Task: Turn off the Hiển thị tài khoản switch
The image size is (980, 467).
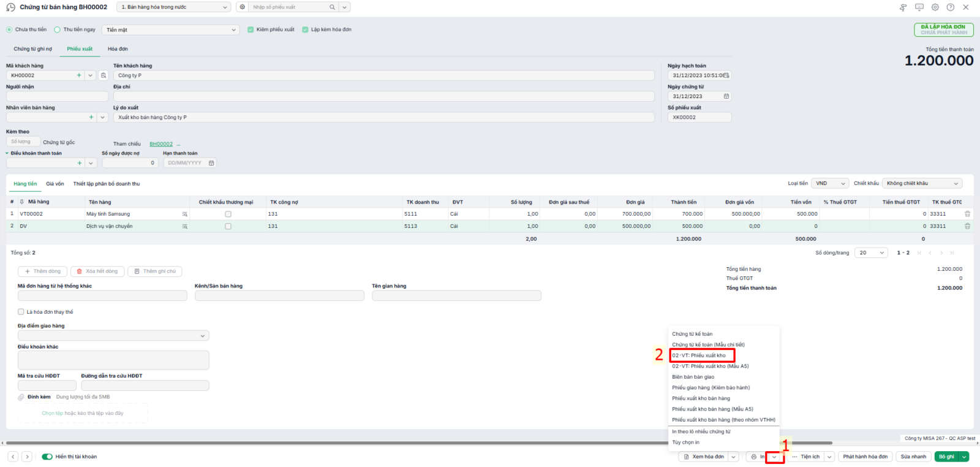Action: (47, 457)
